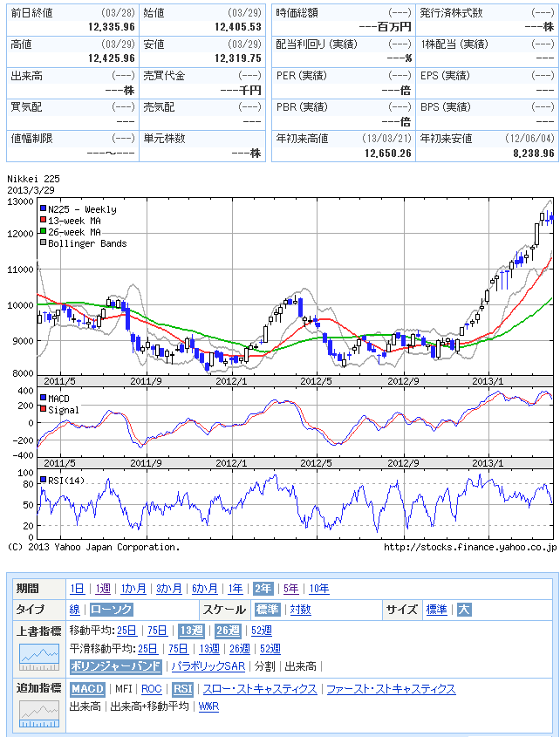Select the 1年 period
Screen dimensions: 560x737
pos(233,589)
